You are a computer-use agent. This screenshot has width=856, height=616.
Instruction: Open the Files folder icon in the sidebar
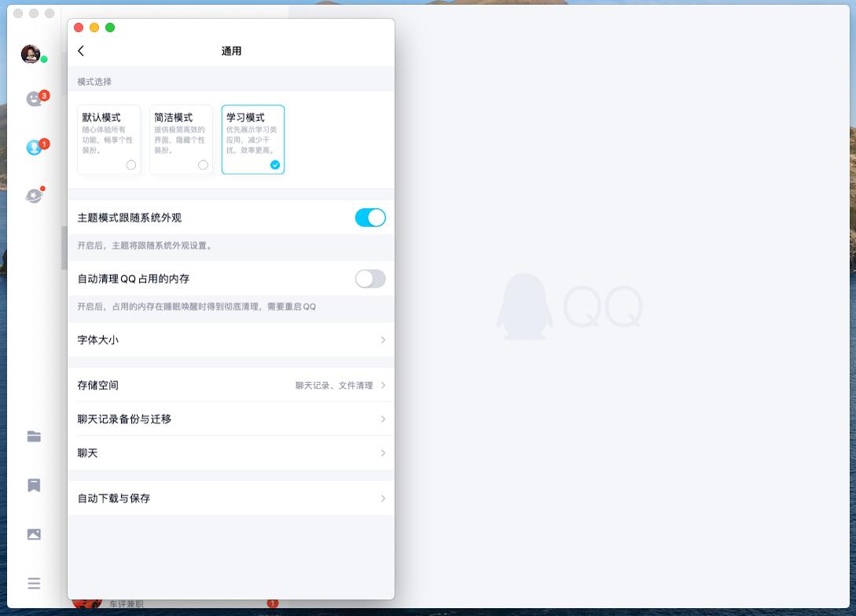34,437
